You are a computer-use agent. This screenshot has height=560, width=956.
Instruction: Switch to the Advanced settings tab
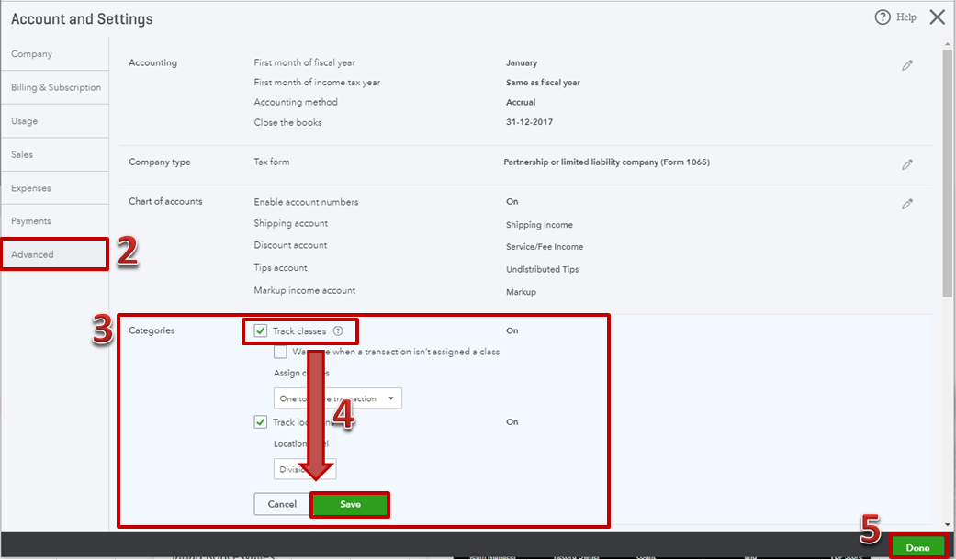coord(32,253)
